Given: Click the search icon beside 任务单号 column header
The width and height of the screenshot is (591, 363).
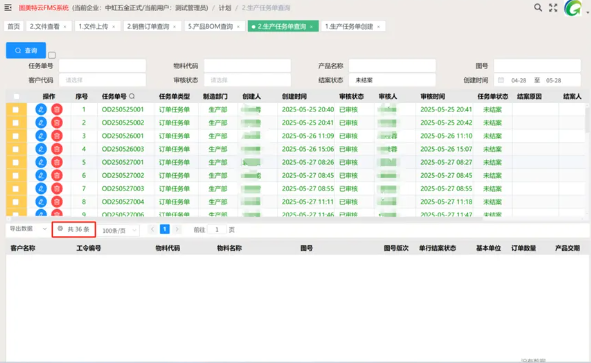Looking at the screenshot, I should click(132, 96).
